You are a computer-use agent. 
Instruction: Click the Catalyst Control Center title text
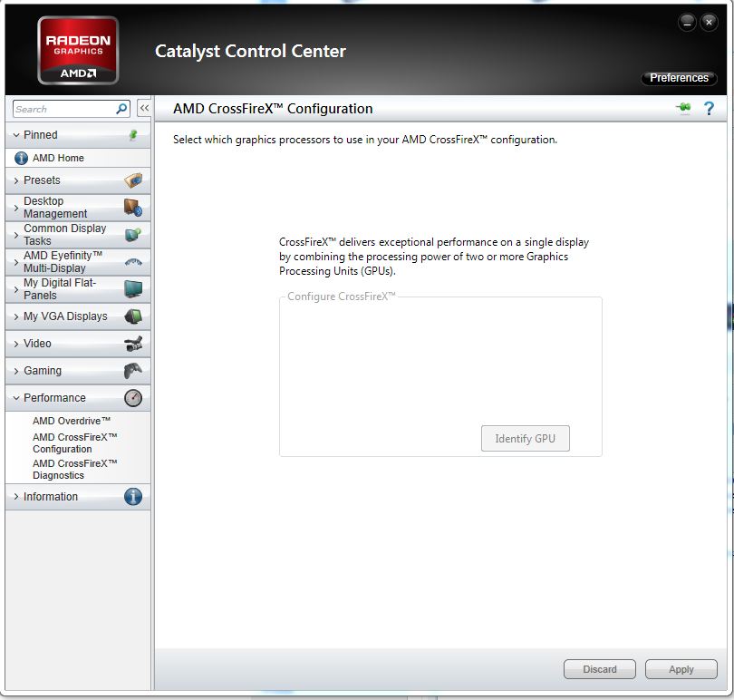pos(250,51)
